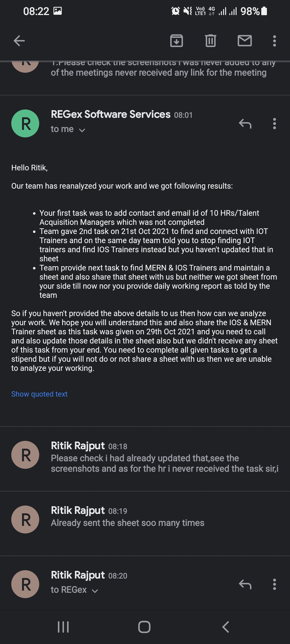The image size is (290, 644).
Task: Expand "to REGex" recipient details
Action: pos(74,590)
